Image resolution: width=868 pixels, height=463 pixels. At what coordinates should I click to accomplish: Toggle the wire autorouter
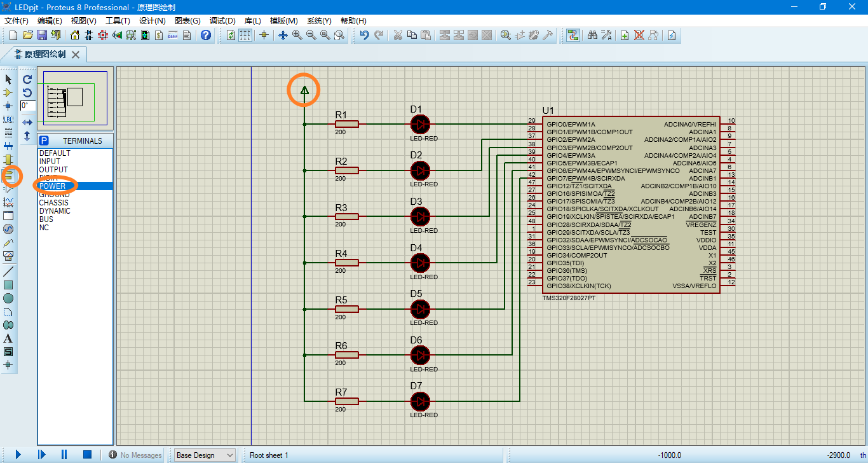(572, 35)
